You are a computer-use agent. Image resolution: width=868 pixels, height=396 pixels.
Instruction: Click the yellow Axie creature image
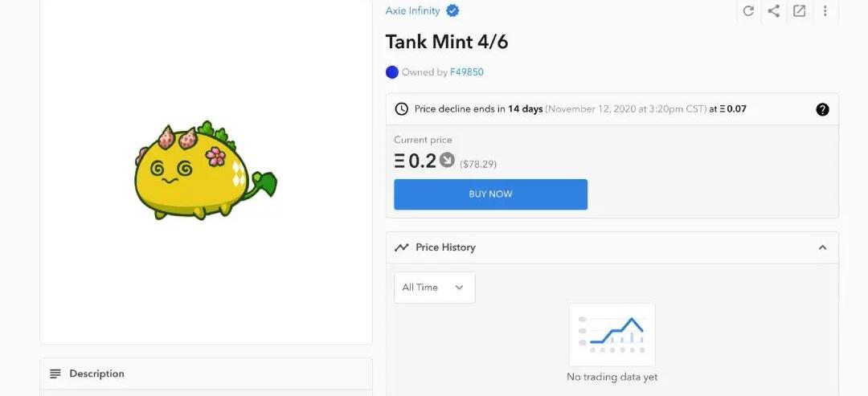point(204,172)
